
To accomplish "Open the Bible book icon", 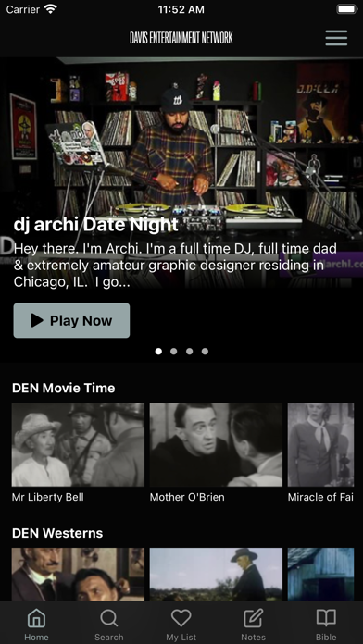I will pos(326,618).
